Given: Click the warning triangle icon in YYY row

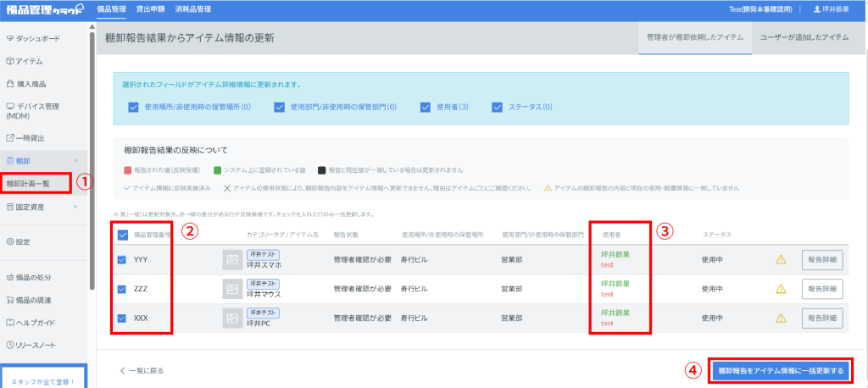Looking at the screenshot, I should coord(782,259).
